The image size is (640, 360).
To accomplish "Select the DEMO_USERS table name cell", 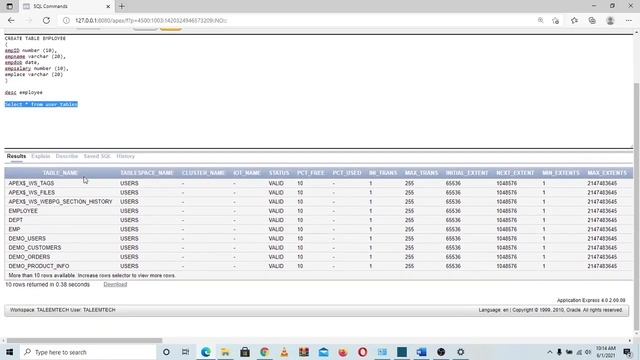I will click(27, 238).
